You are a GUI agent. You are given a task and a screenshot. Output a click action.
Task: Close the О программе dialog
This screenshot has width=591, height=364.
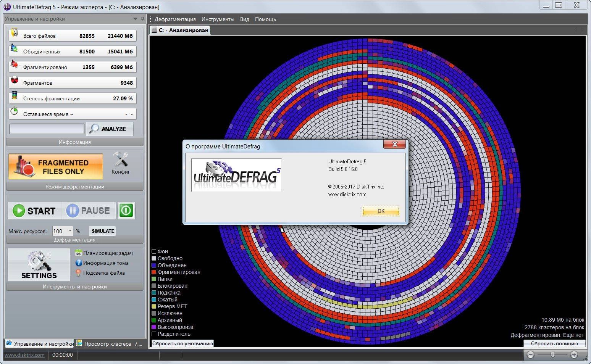point(395,144)
